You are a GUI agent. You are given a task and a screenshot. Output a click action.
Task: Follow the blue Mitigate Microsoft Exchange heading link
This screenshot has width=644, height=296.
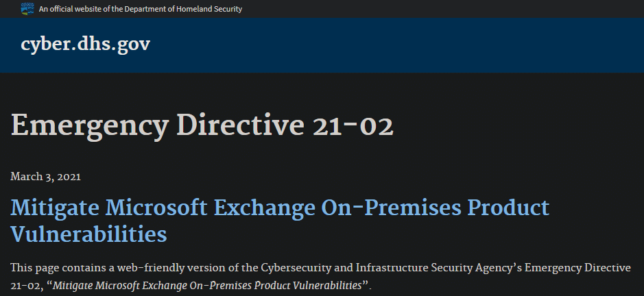pos(280,221)
